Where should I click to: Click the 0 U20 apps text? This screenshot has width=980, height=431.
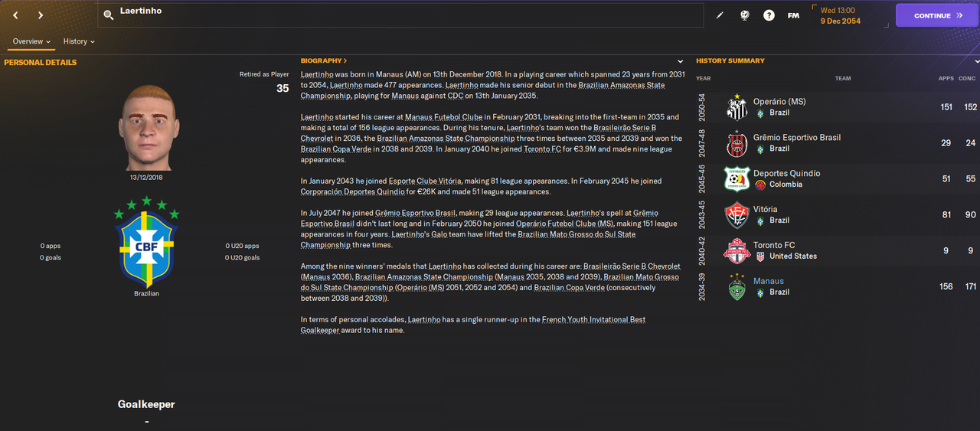(242, 246)
